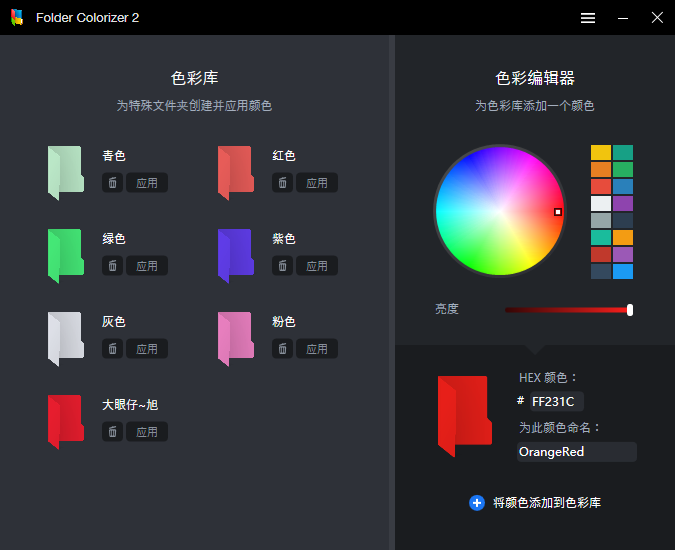Apply the 红色 color

click(317, 183)
